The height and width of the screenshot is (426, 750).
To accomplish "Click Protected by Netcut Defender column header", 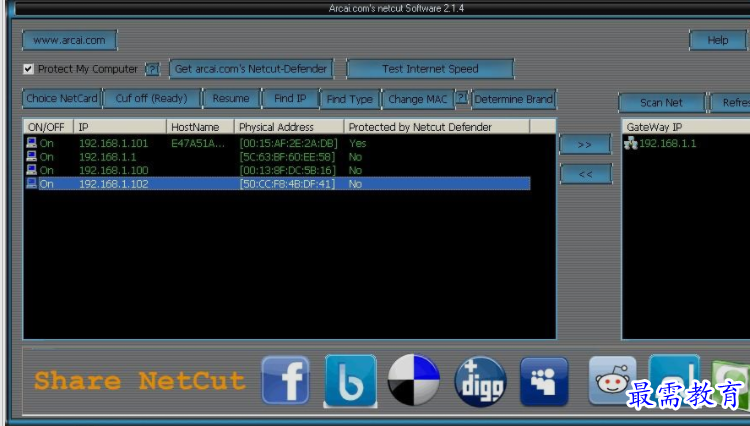I will 437,127.
